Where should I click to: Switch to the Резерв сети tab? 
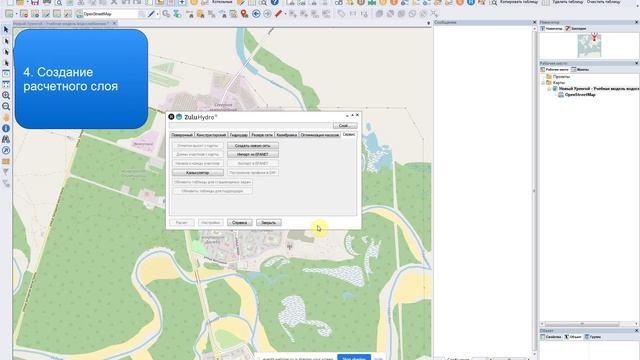click(x=262, y=135)
